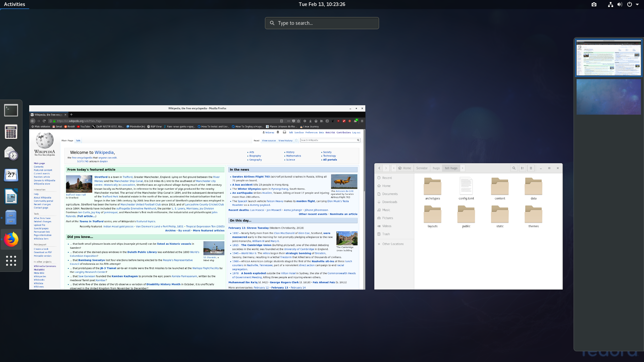Launch the Calculator from the dock
This screenshot has width=644, height=362.
[x=11, y=132]
